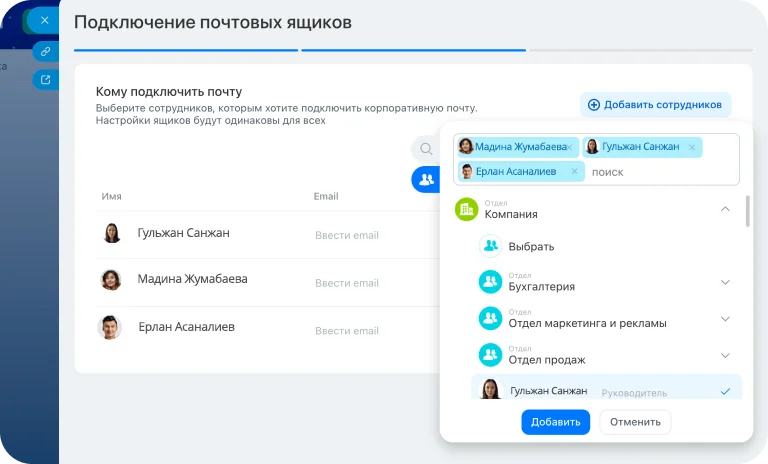Screen dimensions: 768x464
Task: Click the blue Добавить button
Action: click(x=555, y=422)
